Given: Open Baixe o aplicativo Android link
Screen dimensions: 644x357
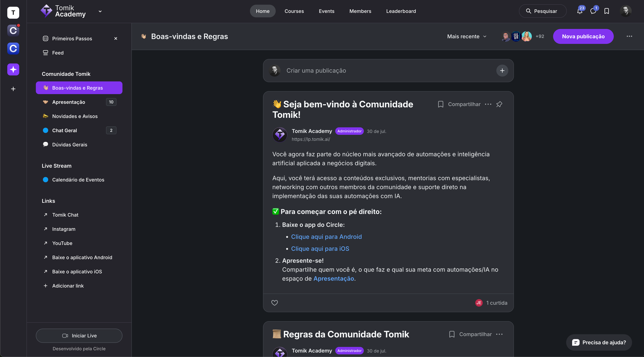Looking at the screenshot, I should [79, 257].
